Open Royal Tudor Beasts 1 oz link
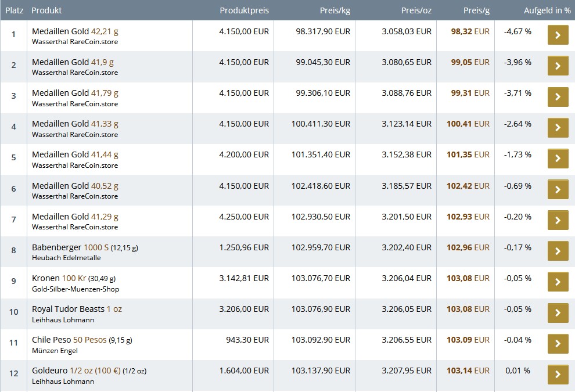Viewport: 575px width, 392px height. [77, 309]
